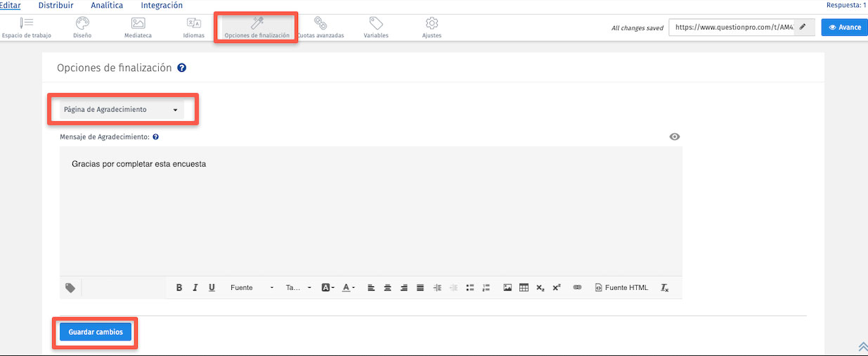Open the Diseño tab
Viewport: 868px width, 356px height.
coord(82,28)
